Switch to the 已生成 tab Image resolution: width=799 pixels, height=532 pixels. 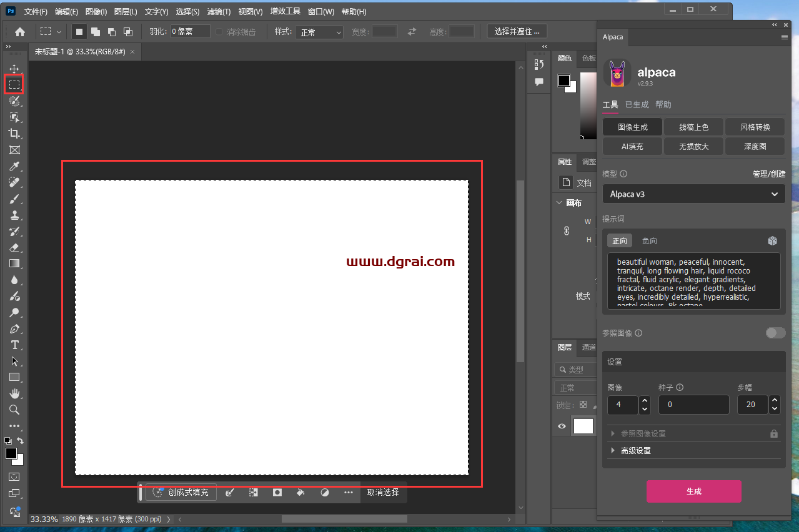[637, 105]
